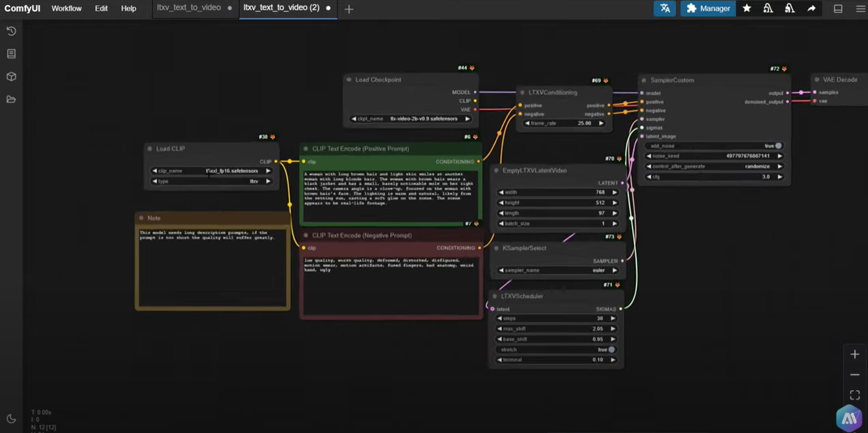The width and height of the screenshot is (868, 433).
Task: Open the hamburger menu icon
Action: 860,8
